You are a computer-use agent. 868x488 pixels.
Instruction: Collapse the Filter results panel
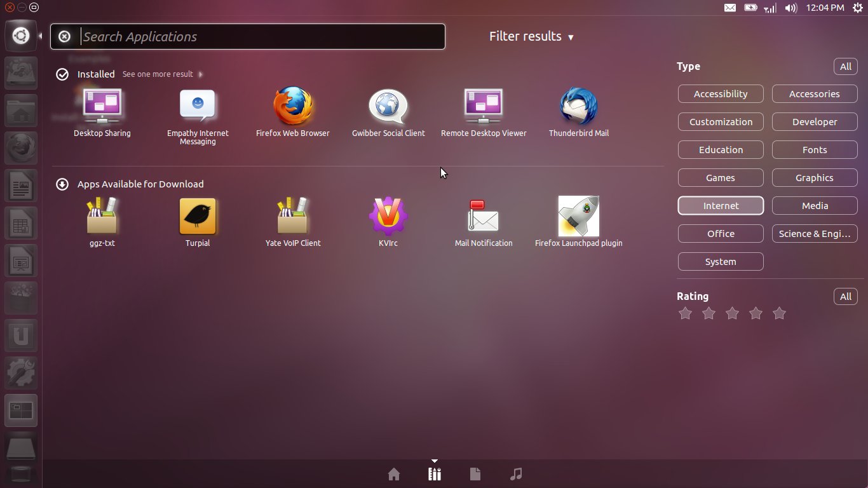point(531,37)
